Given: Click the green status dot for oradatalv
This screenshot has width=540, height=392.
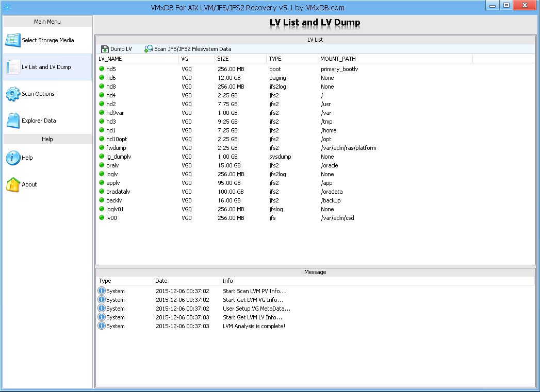Looking at the screenshot, I should (x=102, y=191).
